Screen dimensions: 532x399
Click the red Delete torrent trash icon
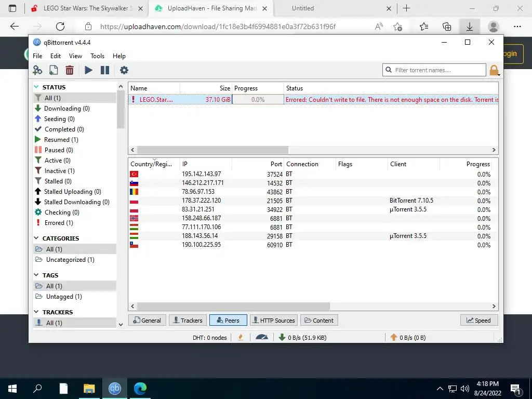pyautogui.click(x=70, y=70)
